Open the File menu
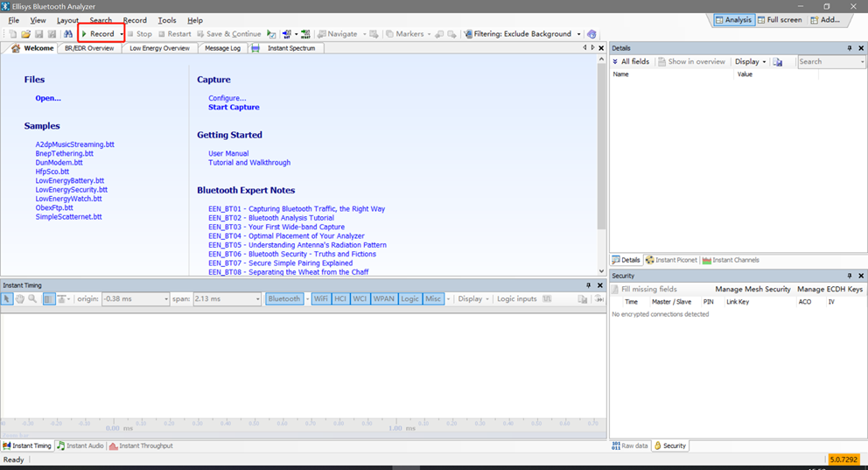868x470 pixels. click(x=14, y=20)
